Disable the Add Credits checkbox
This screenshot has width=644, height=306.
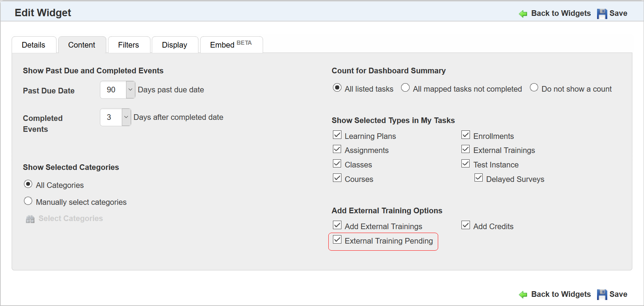[x=466, y=225]
